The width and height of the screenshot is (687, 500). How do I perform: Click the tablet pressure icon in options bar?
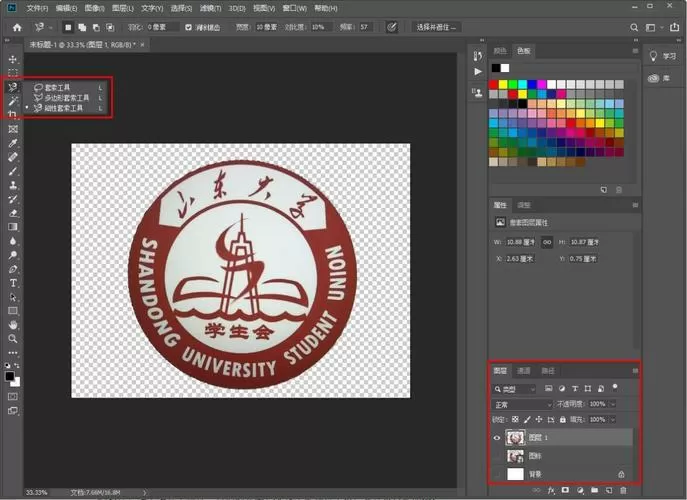pos(392,27)
